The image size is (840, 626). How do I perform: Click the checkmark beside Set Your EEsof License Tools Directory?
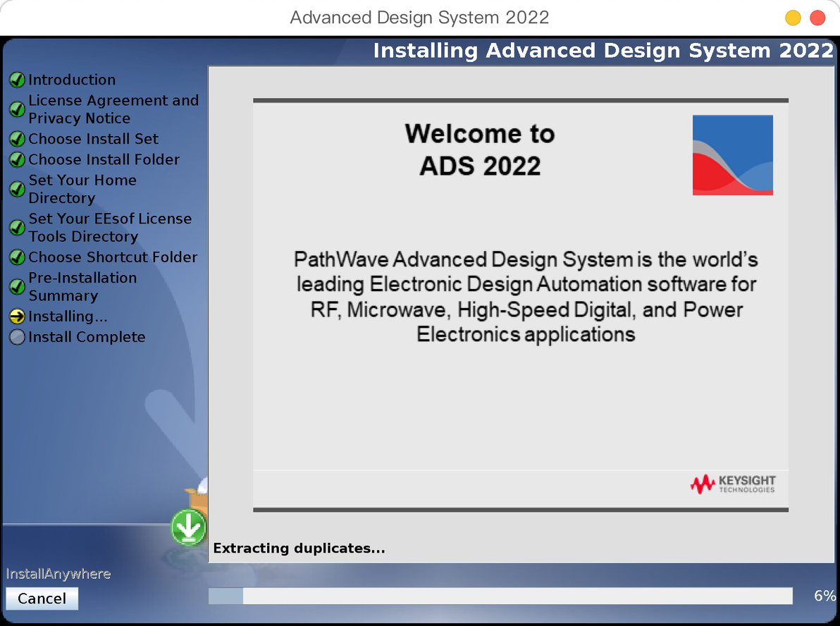(17, 228)
